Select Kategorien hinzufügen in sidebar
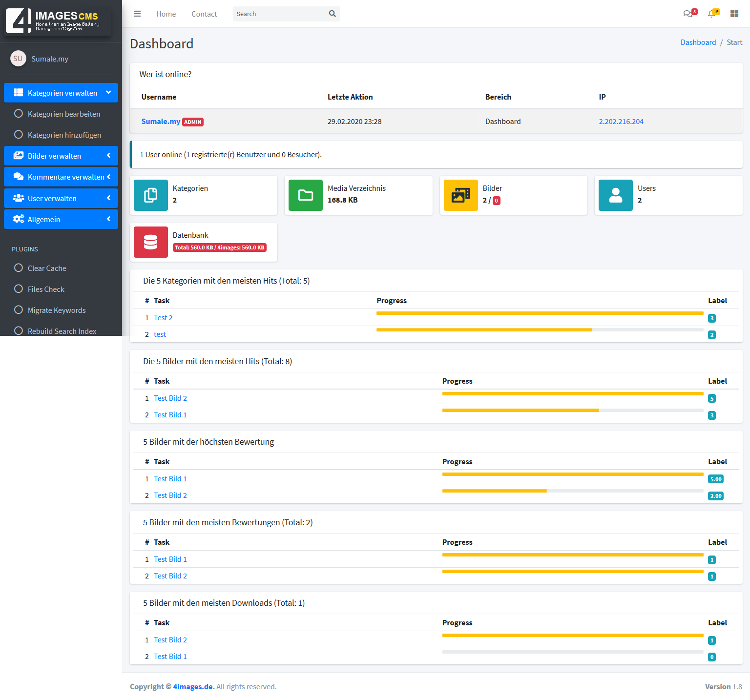The image size is (750, 700). pos(64,135)
